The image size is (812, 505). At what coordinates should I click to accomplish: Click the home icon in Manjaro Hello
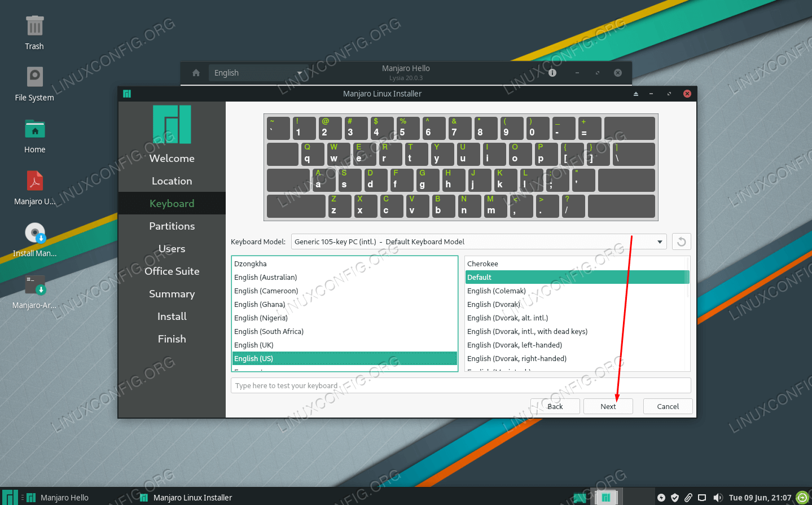(x=196, y=73)
